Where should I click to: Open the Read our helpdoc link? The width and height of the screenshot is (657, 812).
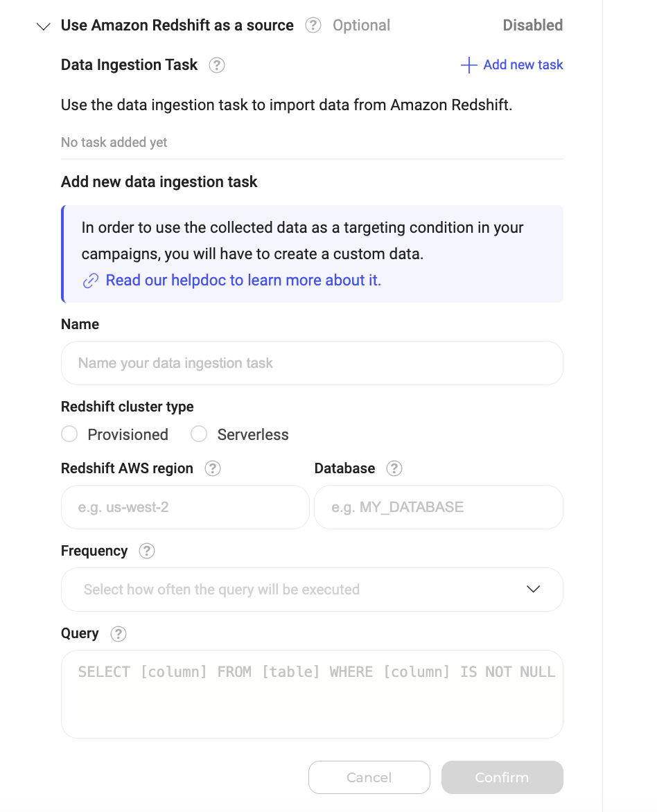pos(243,281)
